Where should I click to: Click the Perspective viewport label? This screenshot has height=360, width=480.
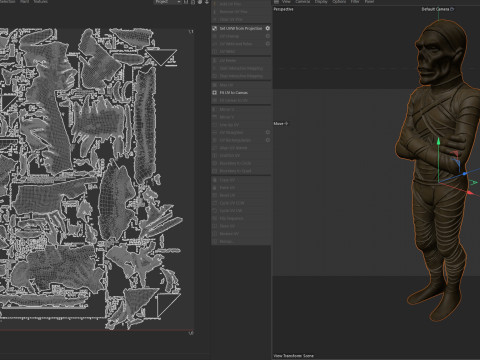point(283,9)
